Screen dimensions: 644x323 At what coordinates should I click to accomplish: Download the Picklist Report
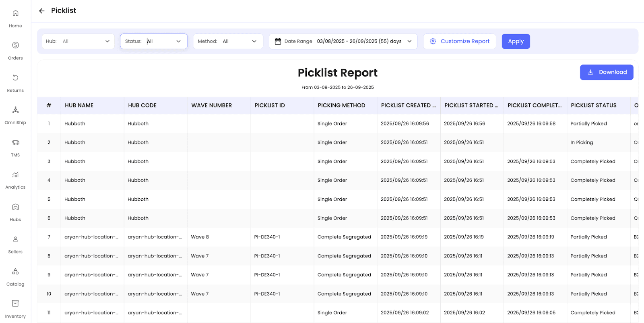606,72
